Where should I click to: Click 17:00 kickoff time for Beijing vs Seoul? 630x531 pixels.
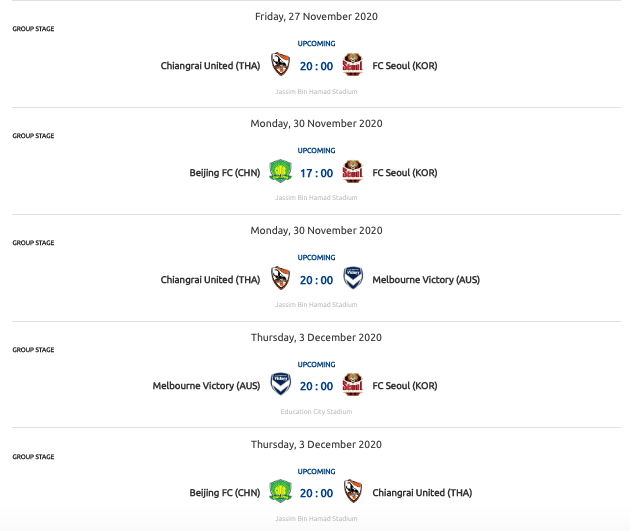[316, 173]
